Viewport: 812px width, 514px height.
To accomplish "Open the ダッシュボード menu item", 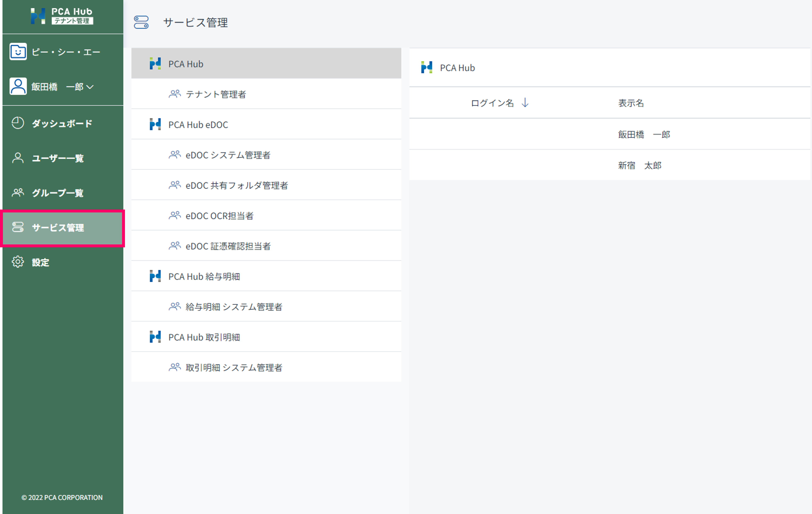I will [62, 124].
